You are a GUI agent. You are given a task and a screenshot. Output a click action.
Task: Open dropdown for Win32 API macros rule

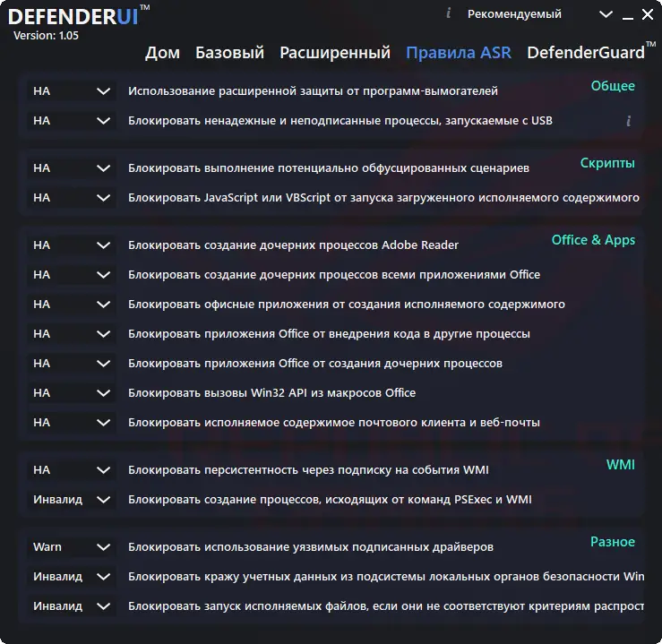[x=72, y=393]
